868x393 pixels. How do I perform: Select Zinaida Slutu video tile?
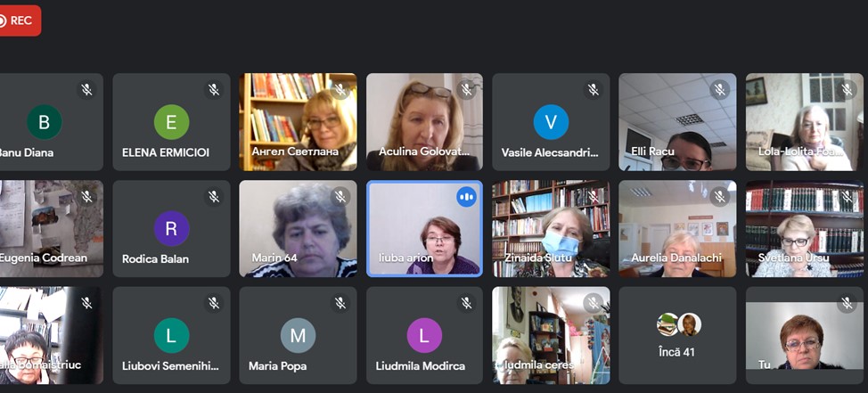click(551, 229)
